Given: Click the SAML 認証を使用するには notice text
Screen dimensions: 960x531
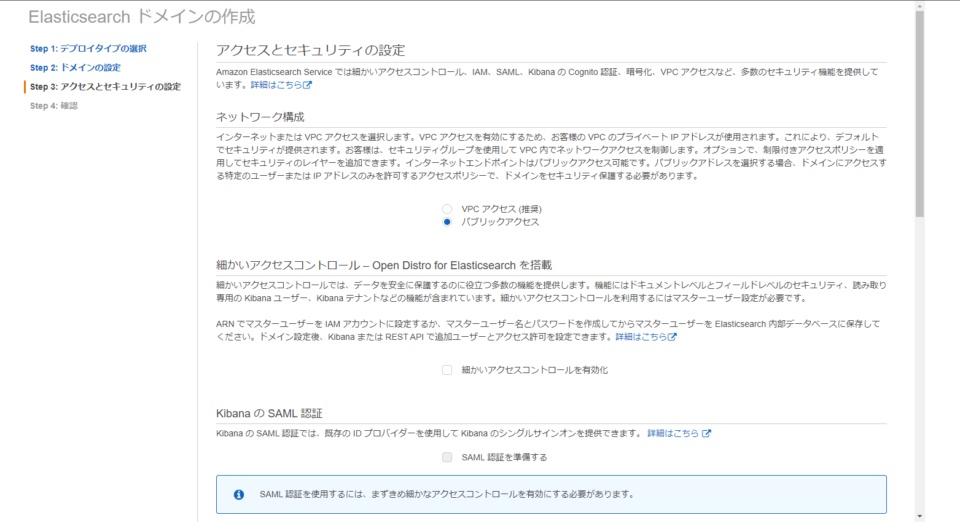Looking at the screenshot, I should pos(446,494).
